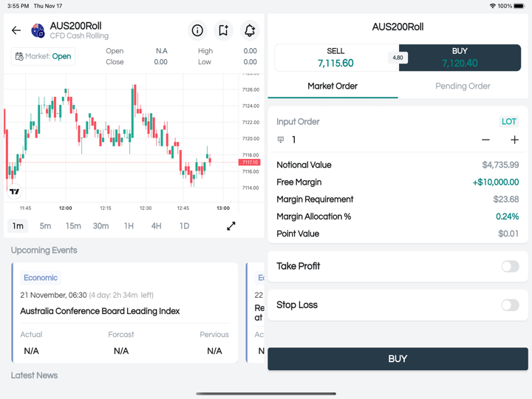Turn on the Stop Loss switch

(x=510, y=304)
